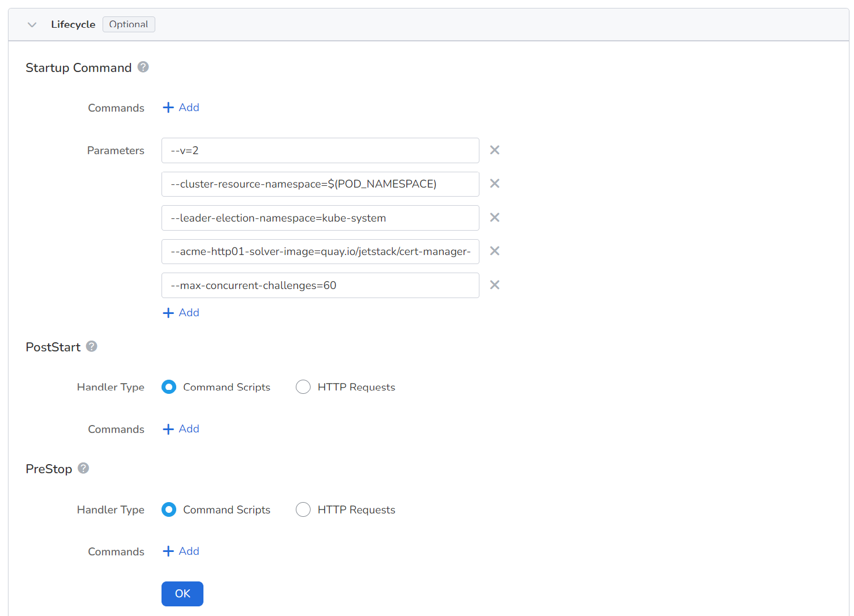
Task: Open Startup Command help icon
Action: 143,67
